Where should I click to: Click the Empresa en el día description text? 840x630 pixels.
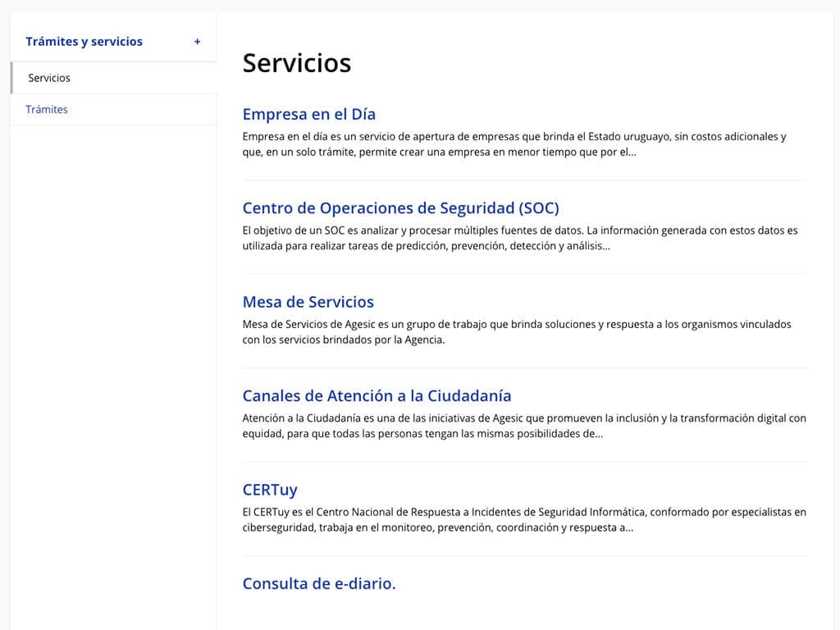tap(514, 144)
